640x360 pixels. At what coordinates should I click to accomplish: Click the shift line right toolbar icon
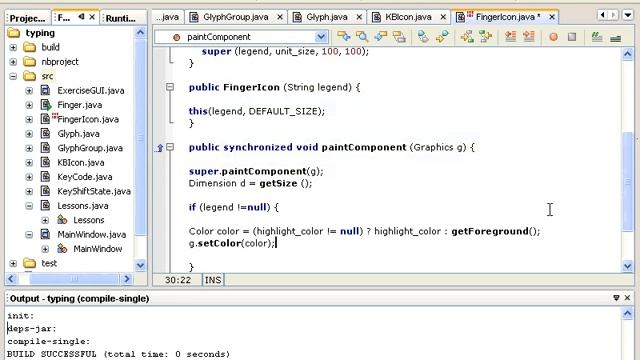[x=529, y=37]
